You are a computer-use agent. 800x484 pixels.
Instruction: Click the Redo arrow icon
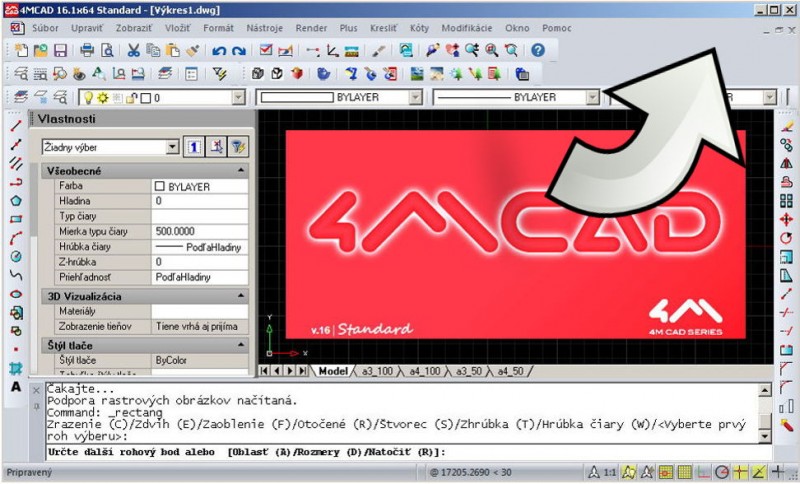point(239,50)
